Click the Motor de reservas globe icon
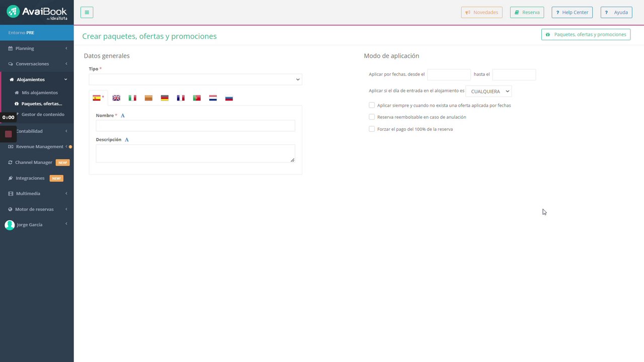The height and width of the screenshot is (362, 644). click(x=10, y=209)
